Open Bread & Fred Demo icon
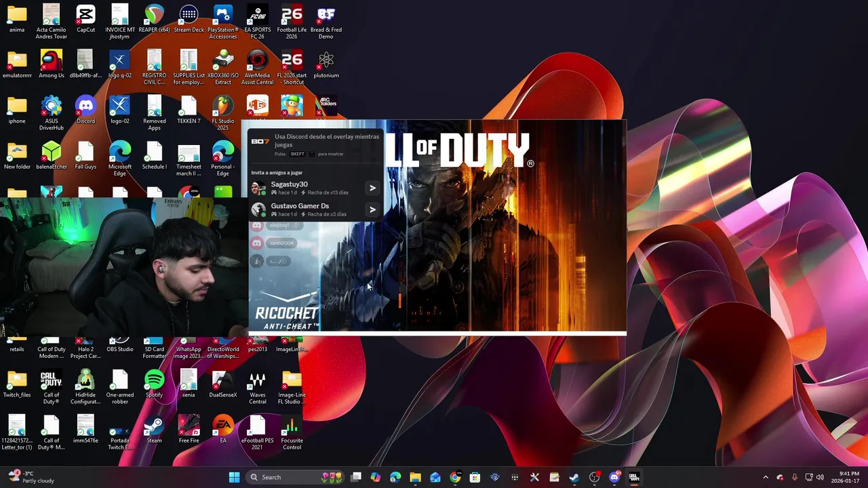 point(326,22)
